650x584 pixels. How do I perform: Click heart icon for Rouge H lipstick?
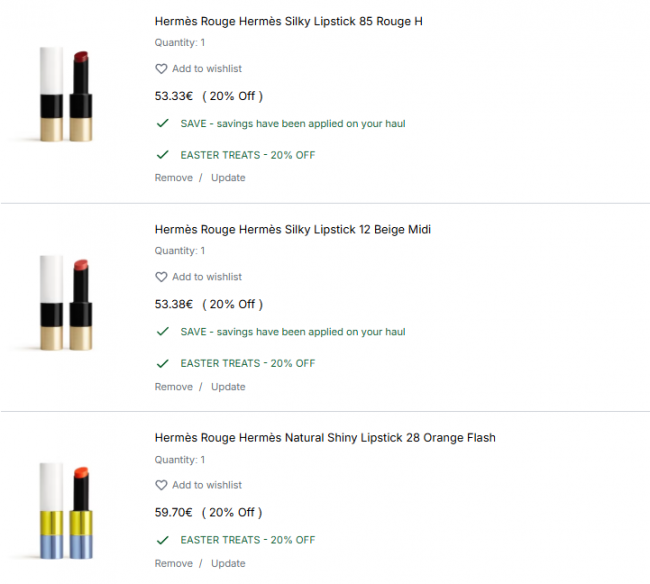pyautogui.click(x=161, y=69)
